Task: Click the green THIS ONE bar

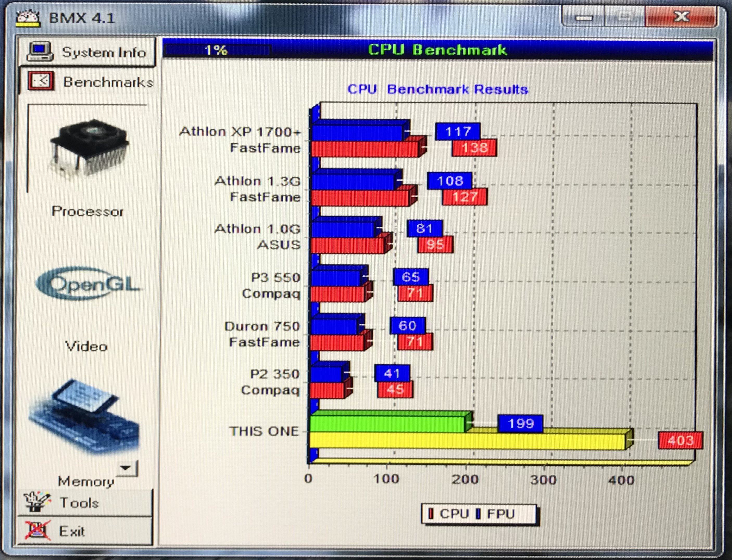Action: point(387,424)
